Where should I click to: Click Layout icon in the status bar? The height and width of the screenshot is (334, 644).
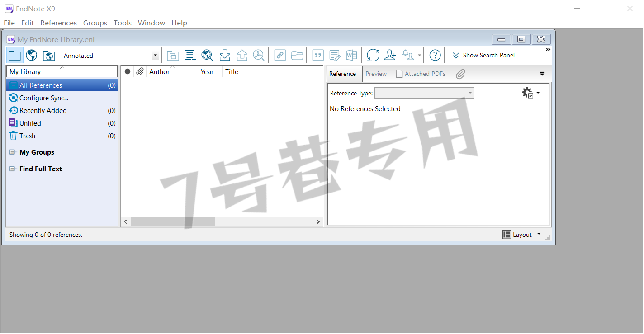pos(507,235)
